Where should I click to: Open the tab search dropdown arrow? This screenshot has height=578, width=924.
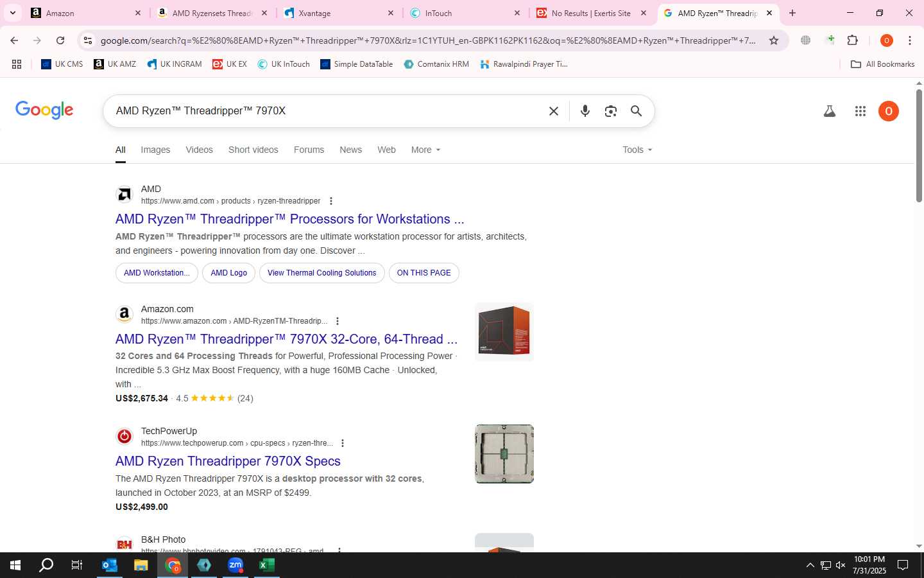click(x=13, y=13)
